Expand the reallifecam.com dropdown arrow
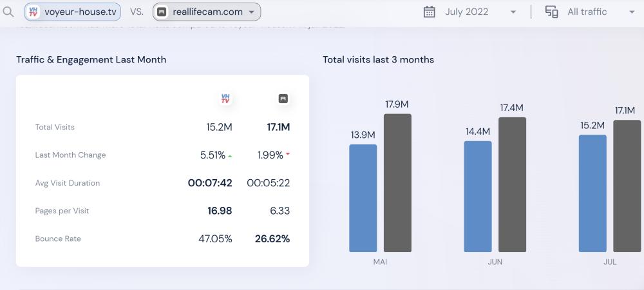The width and height of the screenshot is (644, 290). 251,12
